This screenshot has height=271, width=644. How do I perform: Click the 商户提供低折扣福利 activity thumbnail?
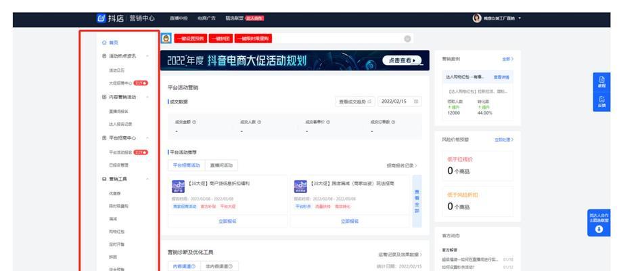pos(179,186)
